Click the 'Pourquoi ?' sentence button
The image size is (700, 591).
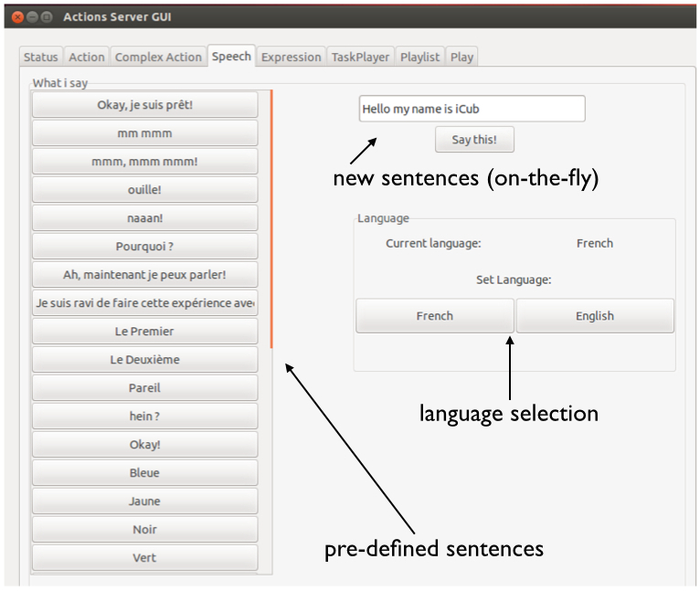(x=144, y=247)
